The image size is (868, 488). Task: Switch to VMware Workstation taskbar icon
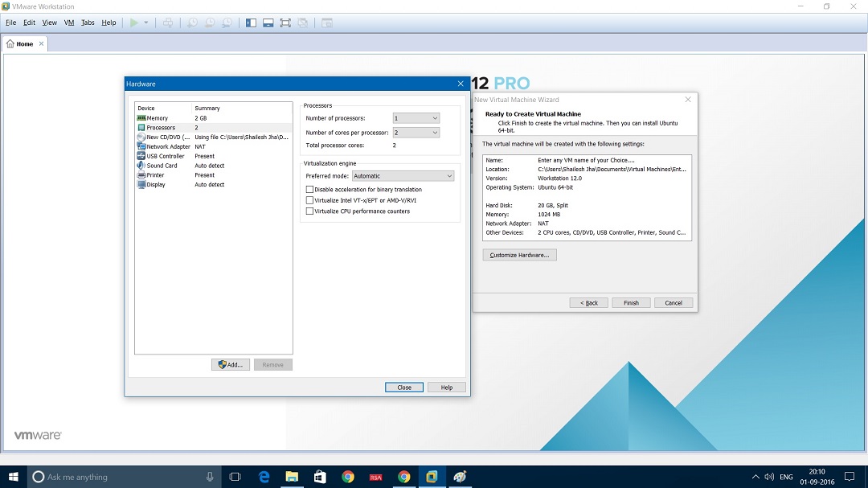tap(432, 477)
